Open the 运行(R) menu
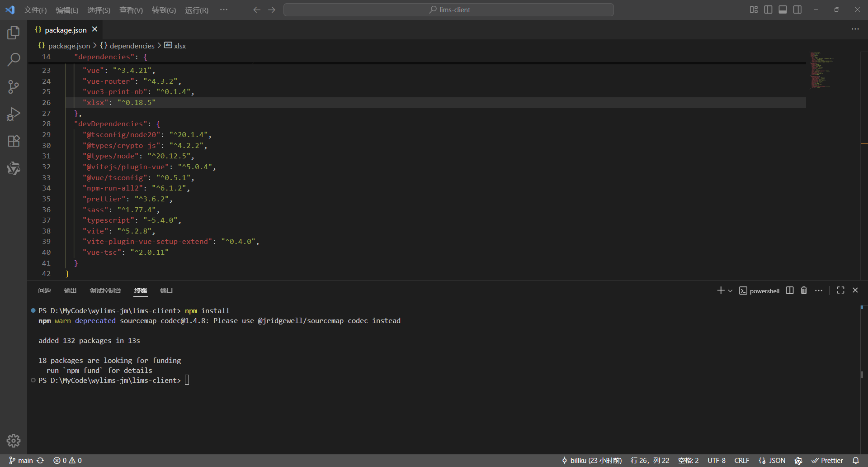The width and height of the screenshot is (868, 467). coord(196,10)
